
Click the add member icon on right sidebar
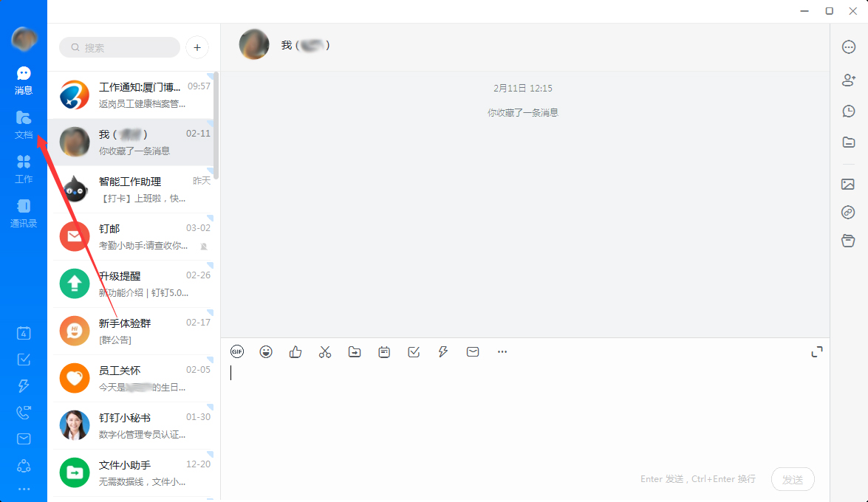pyautogui.click(x=848, y=79)
